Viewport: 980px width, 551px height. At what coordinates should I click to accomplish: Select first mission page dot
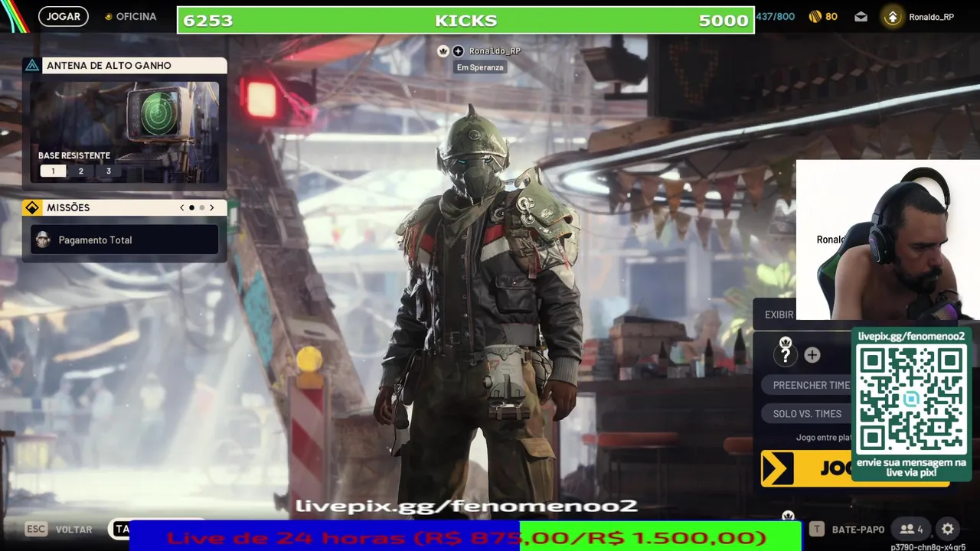[x=191, y=207]
